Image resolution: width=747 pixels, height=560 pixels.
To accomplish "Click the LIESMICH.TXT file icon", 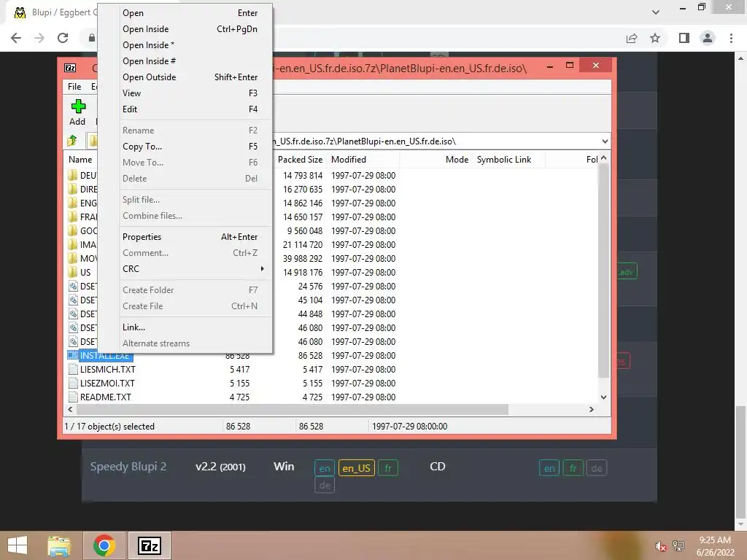I will [x=73, y=369].
